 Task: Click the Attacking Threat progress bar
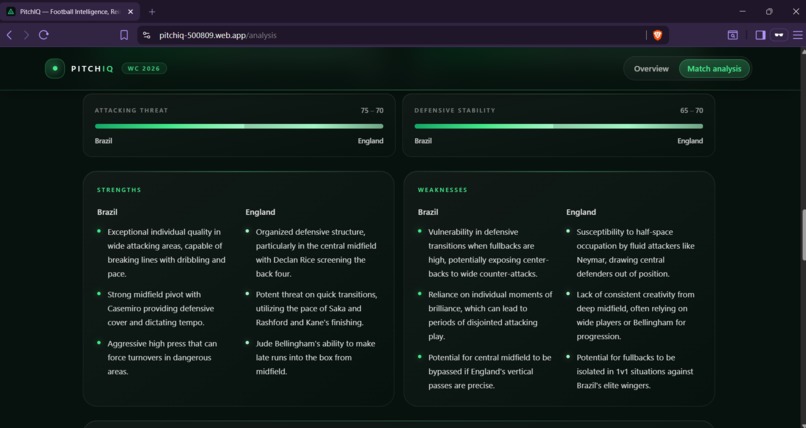coord(239,126)
